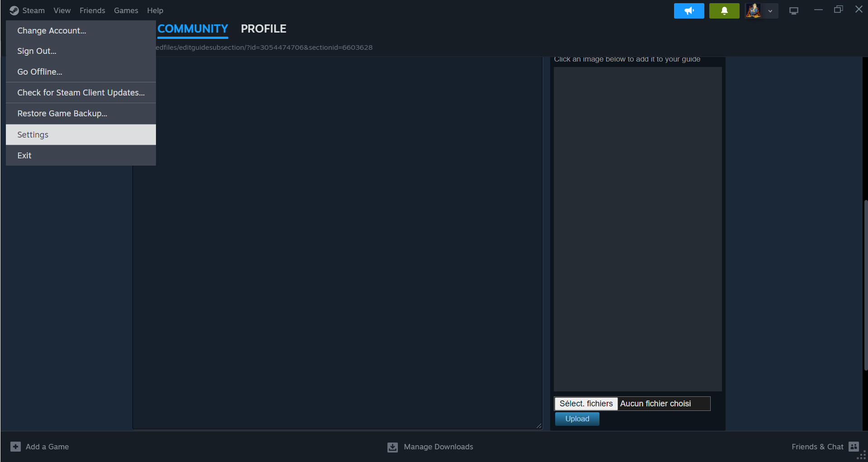This screenshot has height=462, width=868.
Task: Select Restore Game Backup entry
Action: 81,114
